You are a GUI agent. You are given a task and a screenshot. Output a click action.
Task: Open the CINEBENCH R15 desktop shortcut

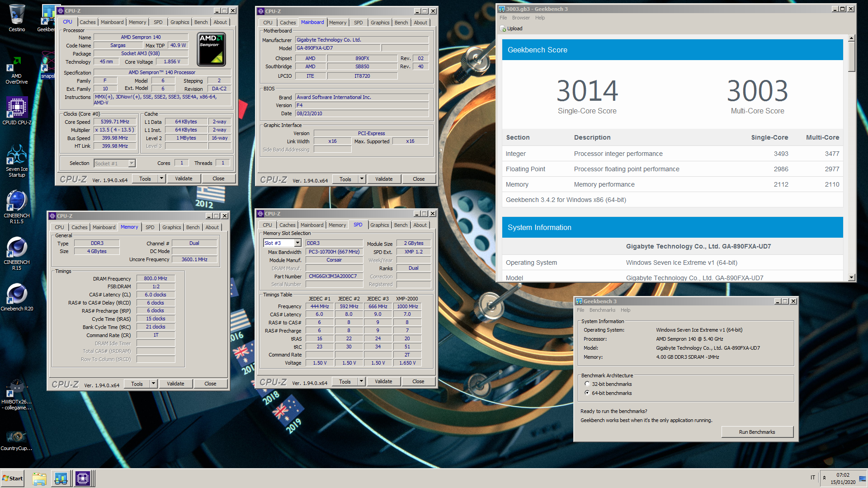(x=17, y=254)
